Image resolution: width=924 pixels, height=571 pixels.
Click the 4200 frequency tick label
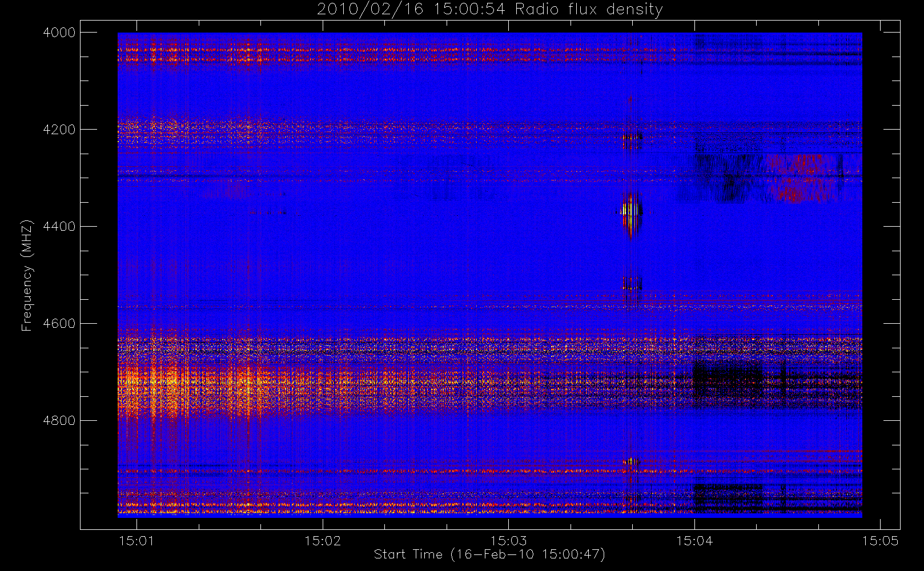pyautogui.click(x=59, y=130)
